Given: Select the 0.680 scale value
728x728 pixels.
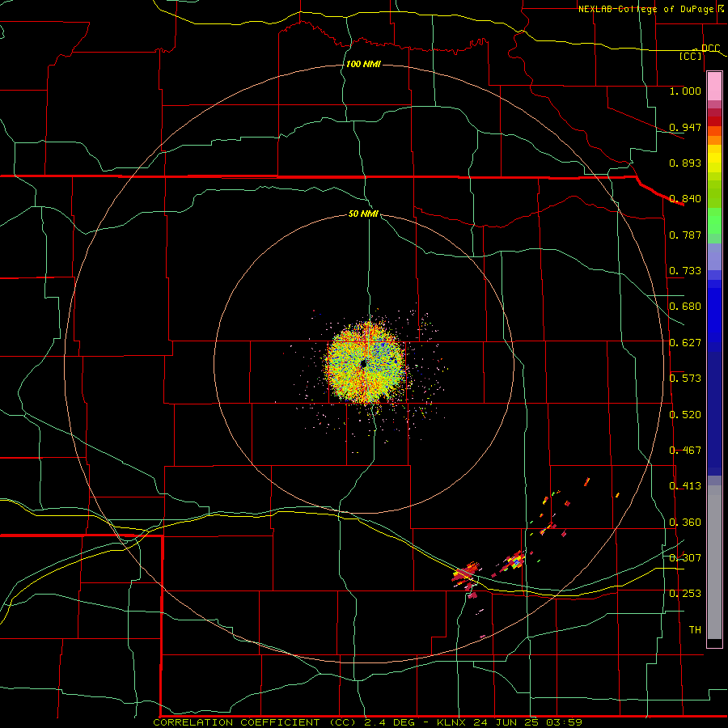Looking at the screenshot, I should point(685,307).
